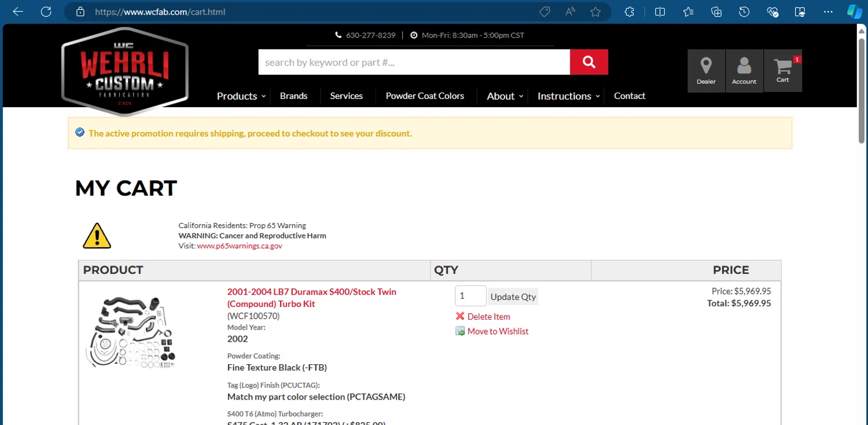This screenshot has width=868, height=425.
Task: Click the Fine Texture Black (-FTB) value
Action: (x=277, y=367)
